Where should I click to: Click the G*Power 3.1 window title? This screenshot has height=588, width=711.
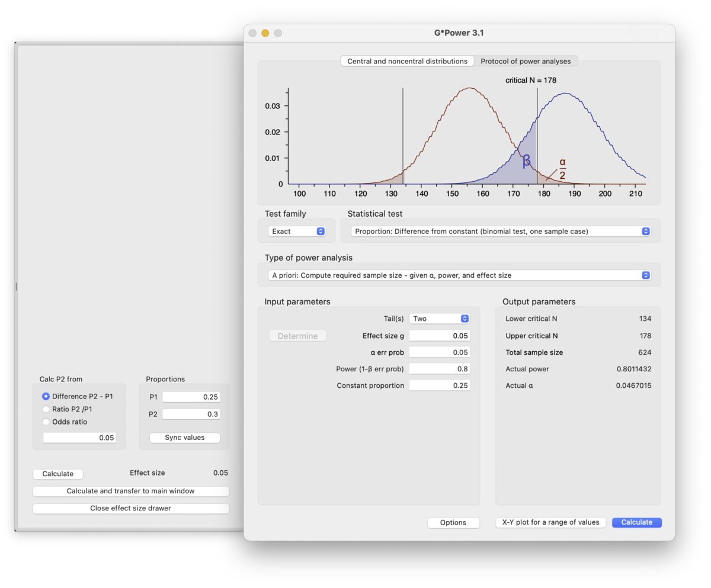(459, 33)
